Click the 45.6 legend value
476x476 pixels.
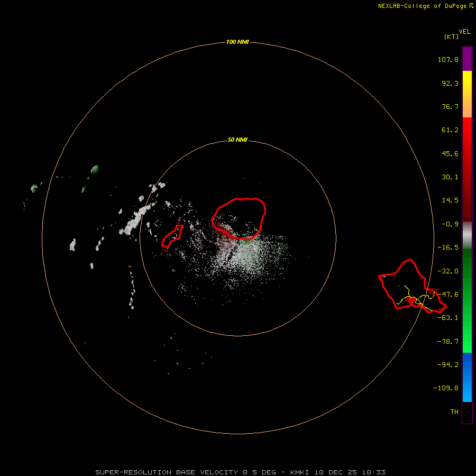(x=450, y=153)
